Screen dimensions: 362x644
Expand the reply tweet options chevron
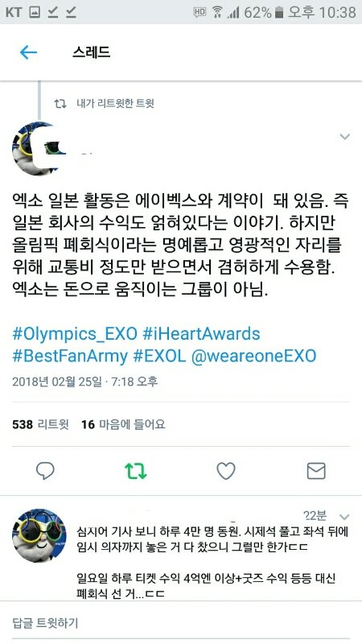[345, 517]
